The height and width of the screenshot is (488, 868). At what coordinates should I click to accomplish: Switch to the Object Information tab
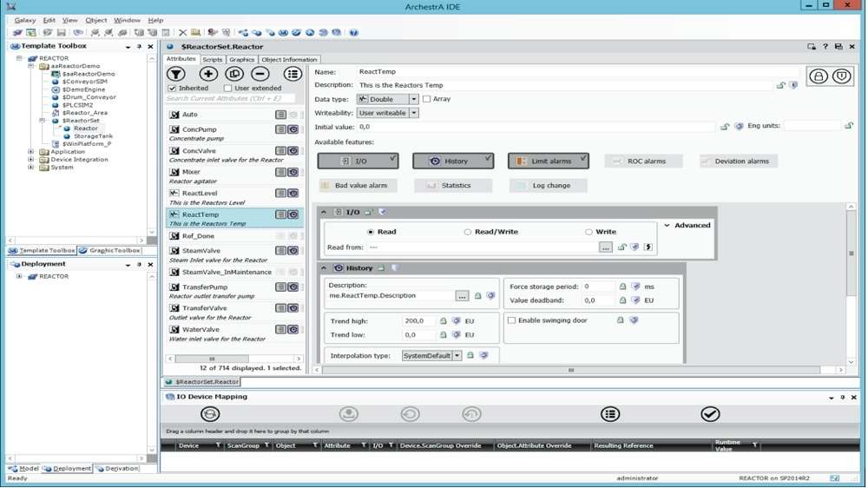[x=289, y=60]
